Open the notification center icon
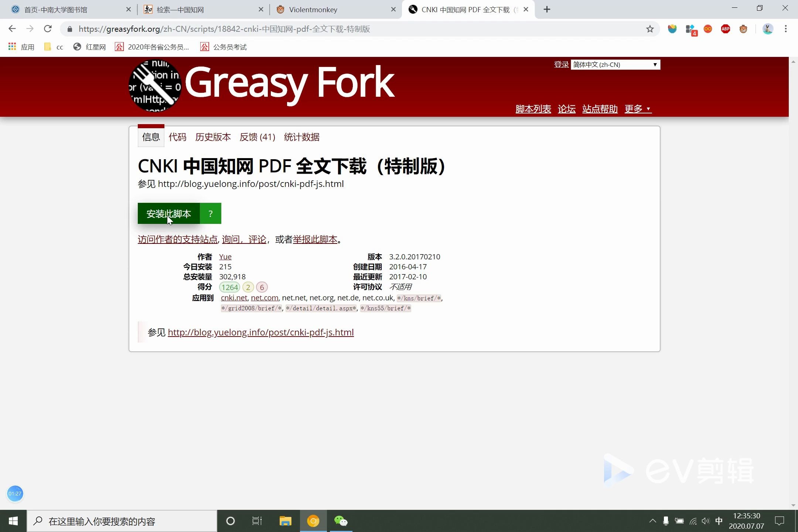 (x=780, y=521)
